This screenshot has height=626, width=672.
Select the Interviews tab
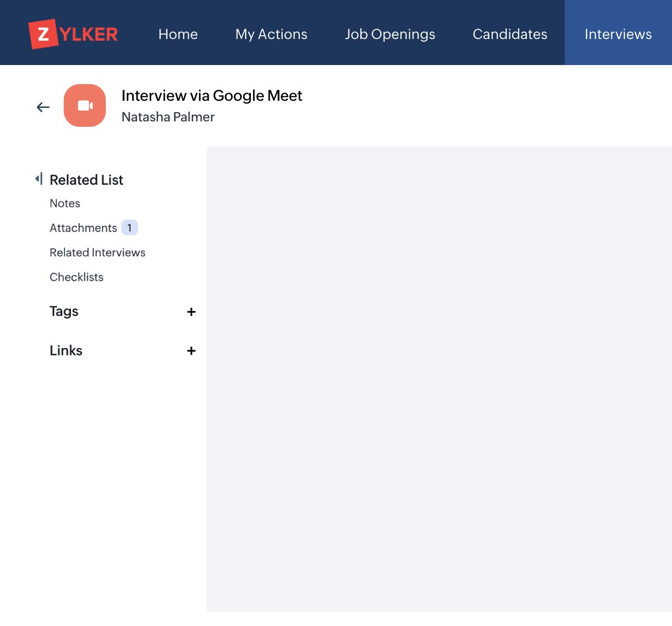point(618,34)
